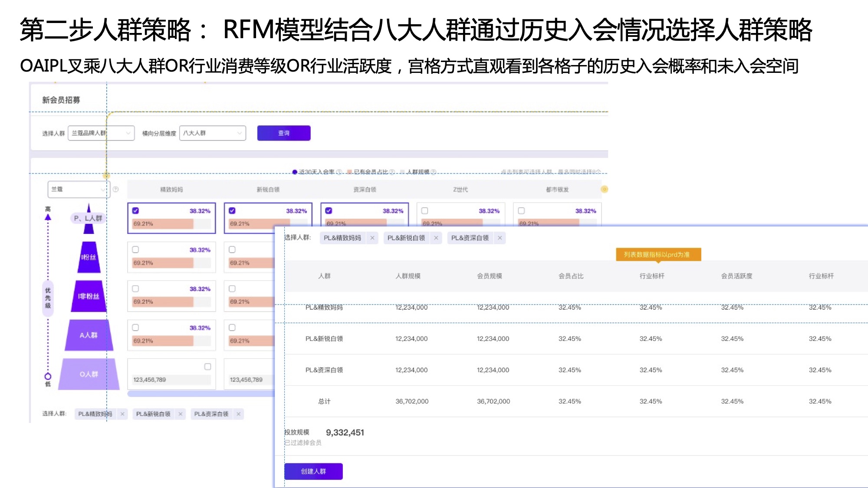Click the PL&精致妈妈 row name in table

(324, 307)
